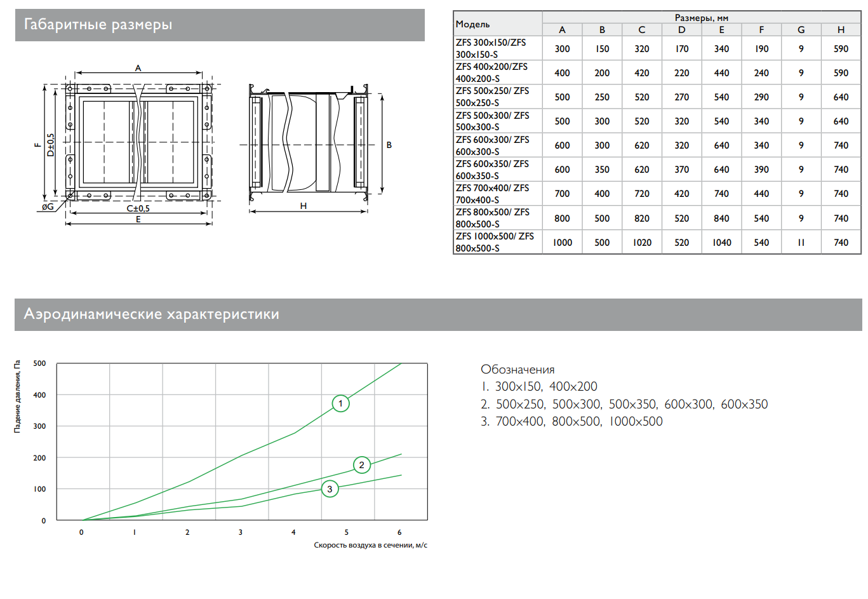
Task: Click the 'Обозначения' legend title
Action: coord(517,370)
